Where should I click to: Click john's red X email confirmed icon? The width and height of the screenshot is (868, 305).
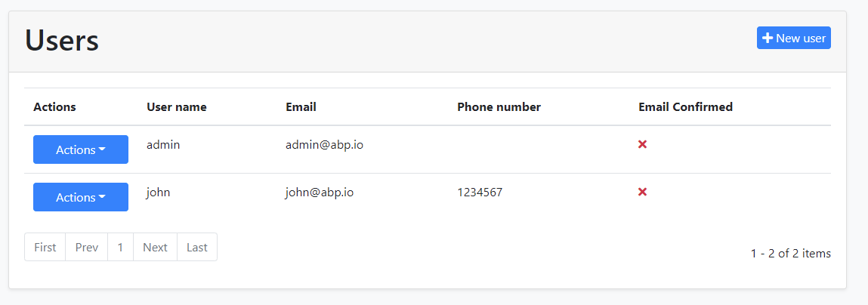pos(642,192)
